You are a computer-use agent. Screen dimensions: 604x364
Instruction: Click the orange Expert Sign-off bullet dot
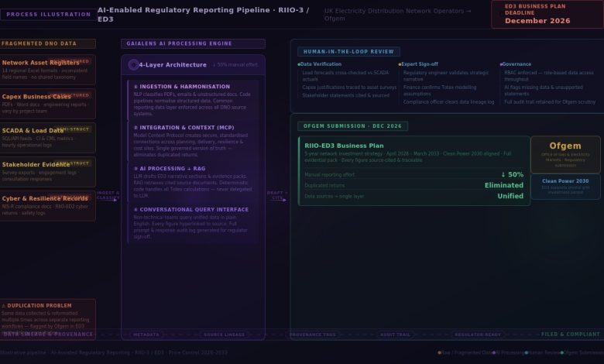click(400, 64)
